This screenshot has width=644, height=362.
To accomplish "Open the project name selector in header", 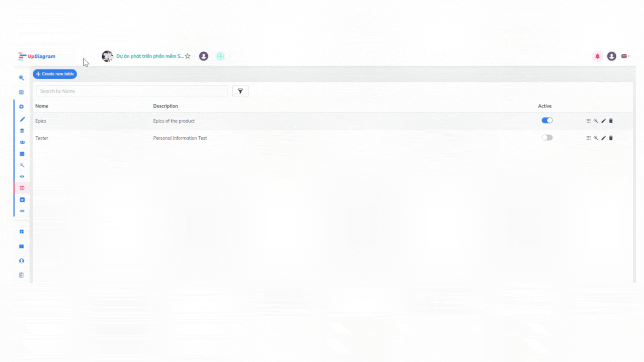I will pos(149,56).
